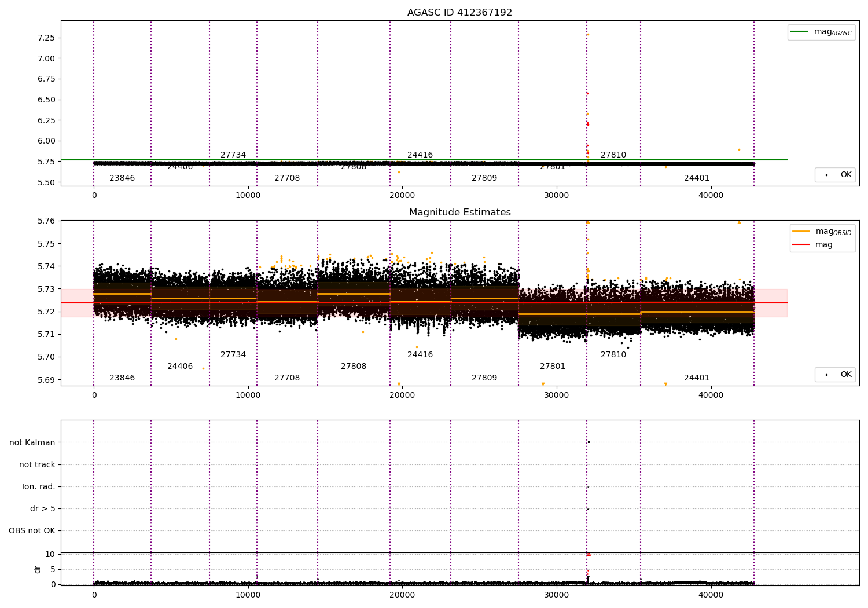Click the mag OBSID legend entry
This screenshot has height=608, width=868.
[822, 232]
